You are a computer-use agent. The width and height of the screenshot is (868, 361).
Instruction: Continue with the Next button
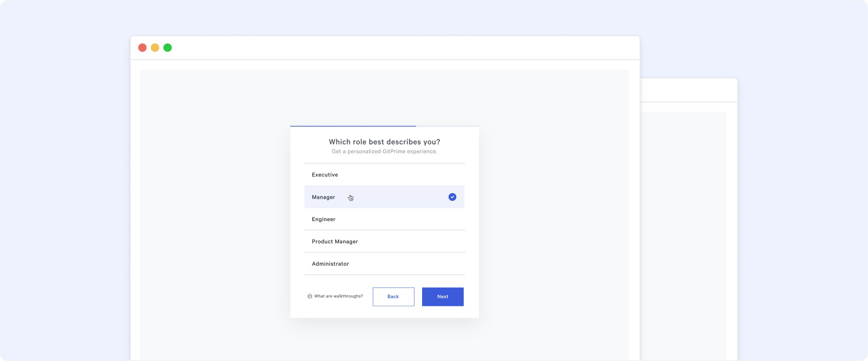tap(442, 297)
